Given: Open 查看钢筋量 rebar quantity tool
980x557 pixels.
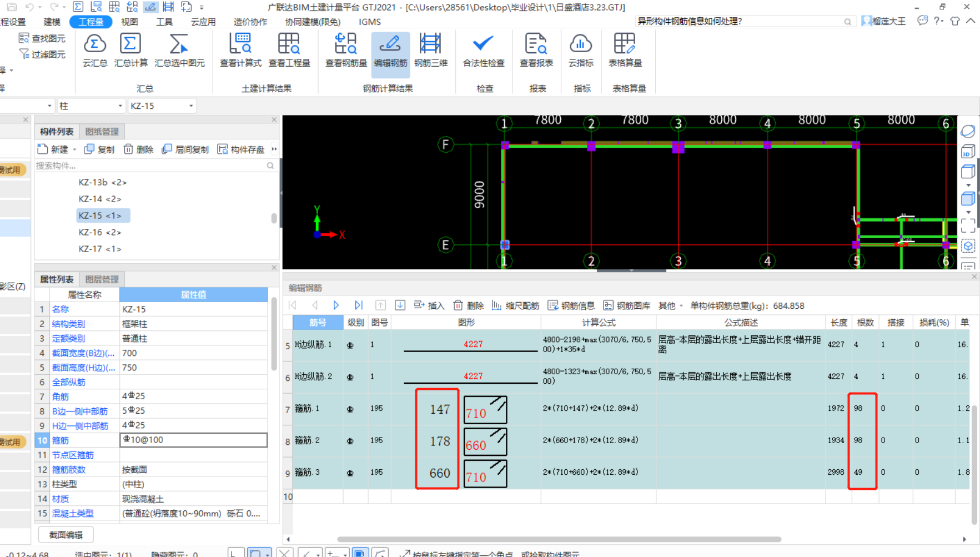Looking at the screenshot, I should click(346, 50).
